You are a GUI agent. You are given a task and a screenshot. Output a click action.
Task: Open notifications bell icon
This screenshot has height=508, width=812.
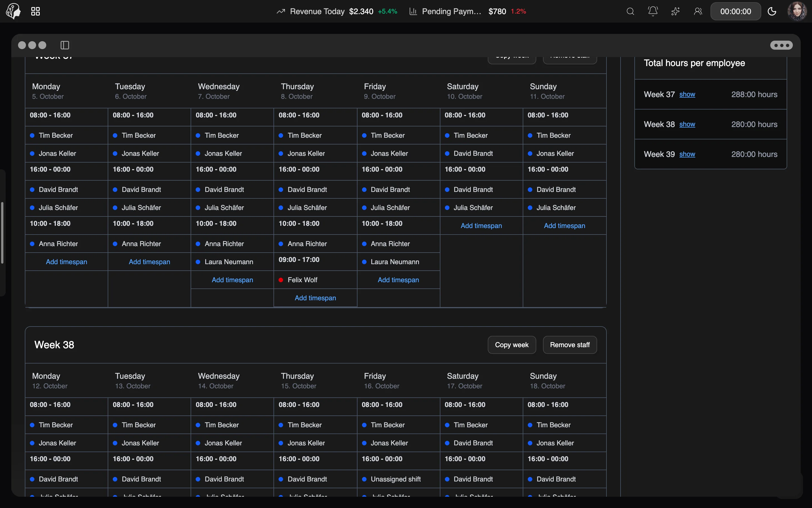click(x=653, y=11)
